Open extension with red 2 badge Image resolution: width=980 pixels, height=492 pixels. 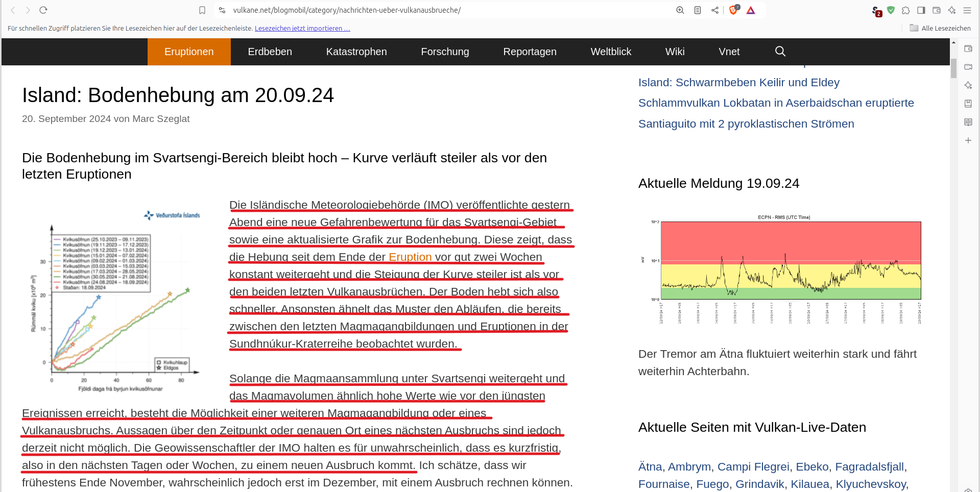tap(876, 11)
